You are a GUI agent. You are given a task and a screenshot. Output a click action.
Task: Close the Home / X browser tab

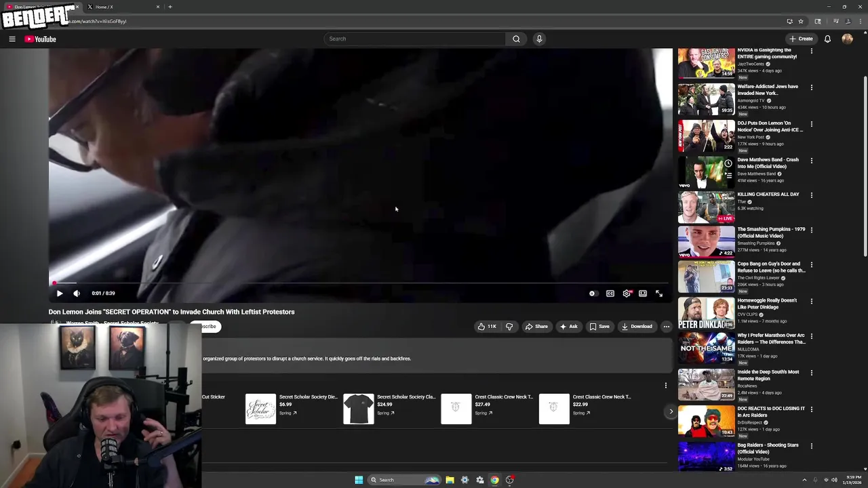click(x=158, y=7)
